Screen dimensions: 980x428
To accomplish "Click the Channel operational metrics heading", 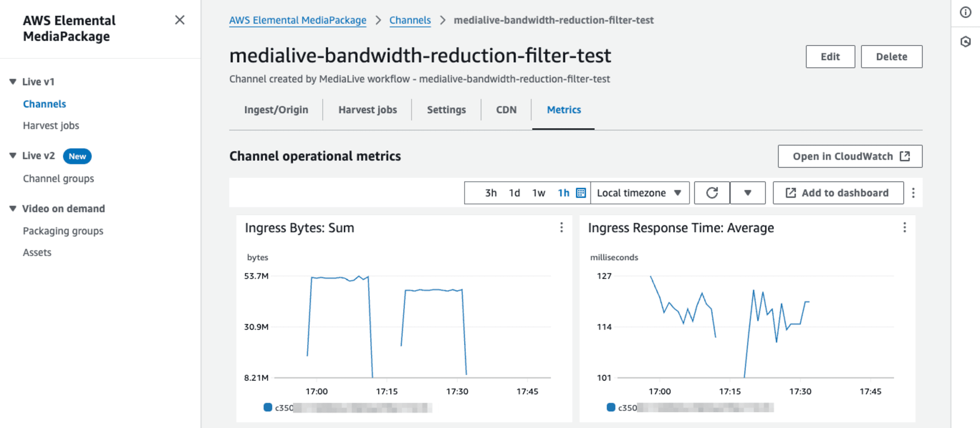I will point(315,156).
